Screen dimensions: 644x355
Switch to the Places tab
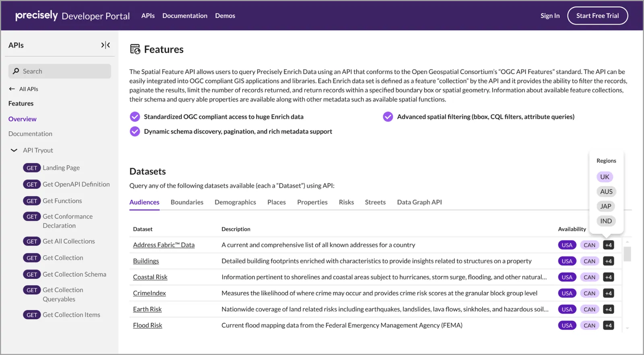click(x=277, y=202)
